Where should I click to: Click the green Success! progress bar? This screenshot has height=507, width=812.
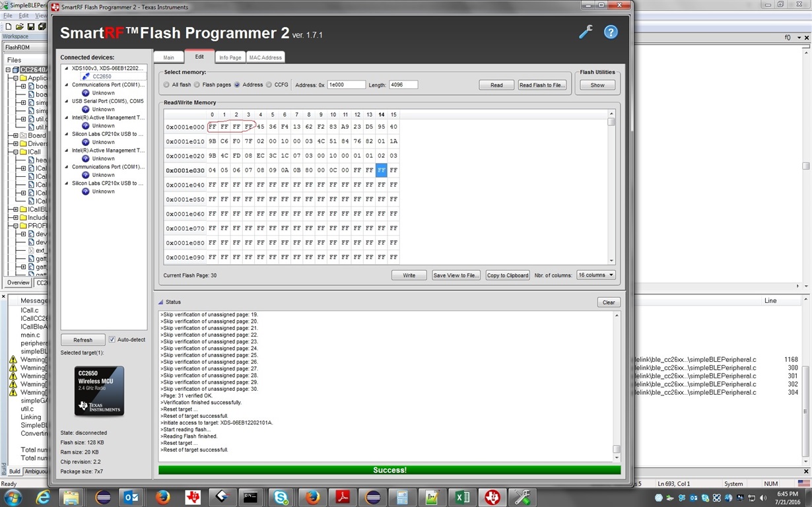click(389, 470)
